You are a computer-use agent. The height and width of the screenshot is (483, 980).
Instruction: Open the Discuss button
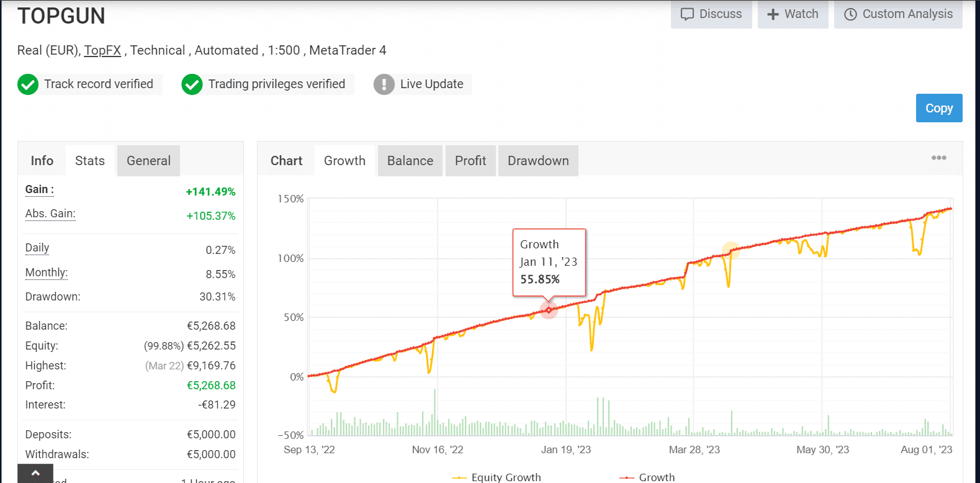point(711,14)
